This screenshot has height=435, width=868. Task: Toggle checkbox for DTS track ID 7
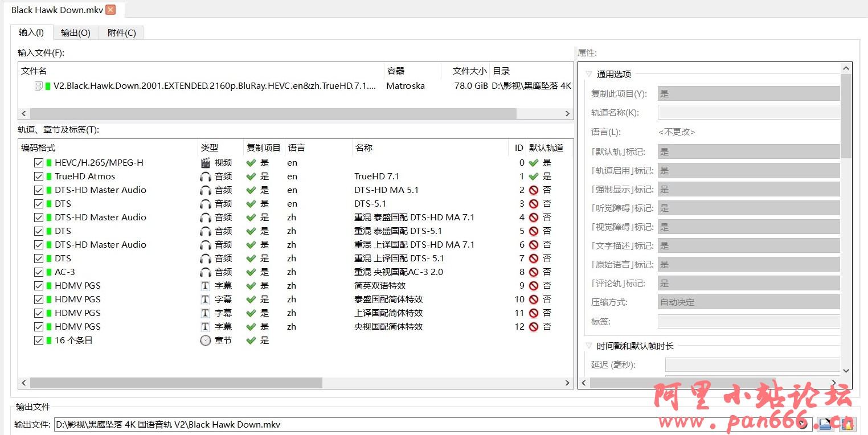click(39, 258)
